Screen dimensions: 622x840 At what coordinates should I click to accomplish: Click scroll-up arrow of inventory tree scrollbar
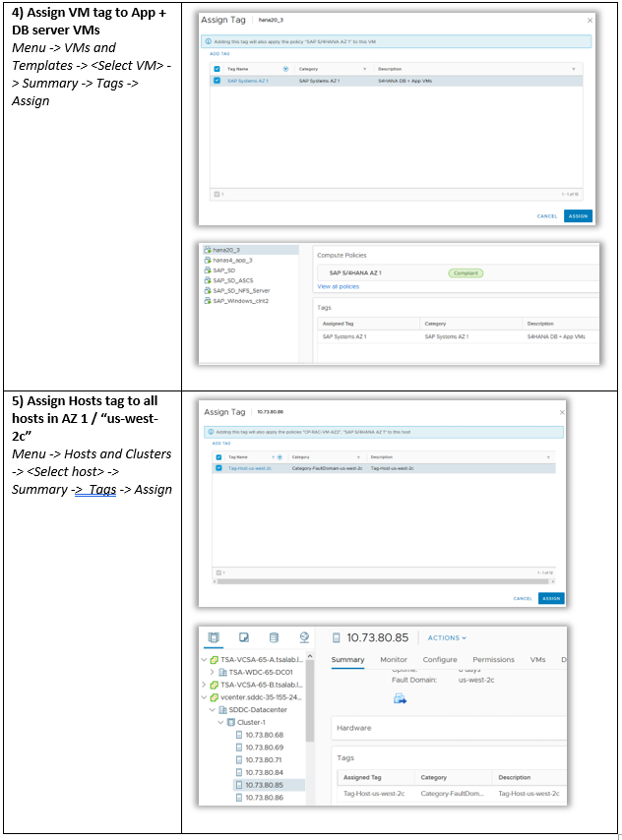pyautogui.click(x=309, y=656)
